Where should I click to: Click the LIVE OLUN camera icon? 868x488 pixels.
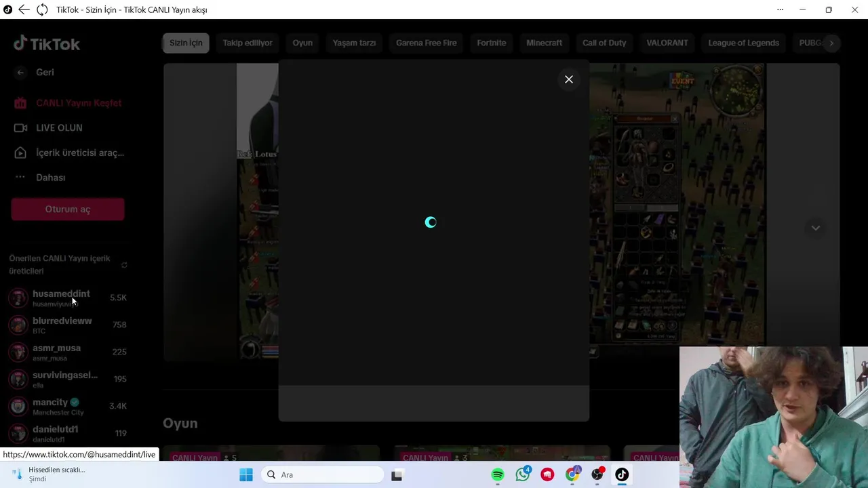pyautogui.click(x=20, y=128)
